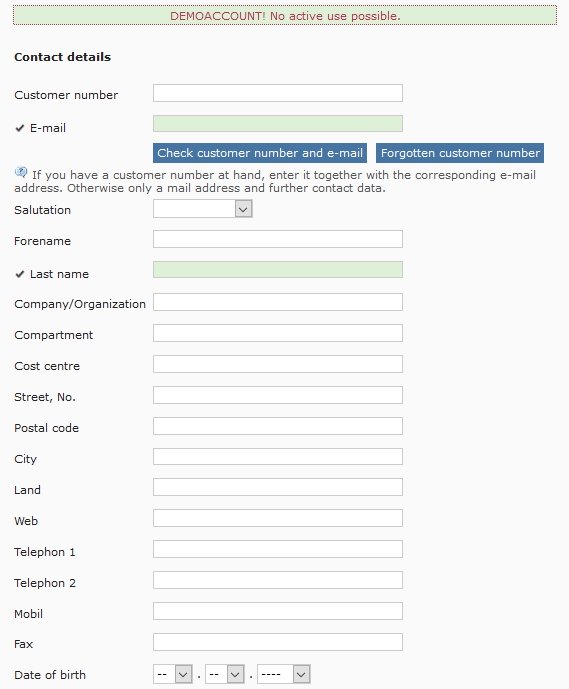Open the Salutation dropdown
The image size is (569, 689).
click(x=203, y=209)
